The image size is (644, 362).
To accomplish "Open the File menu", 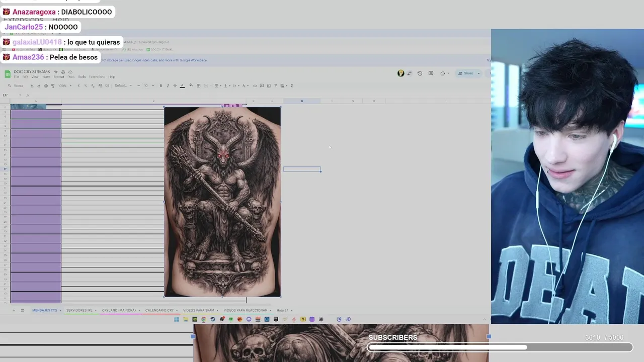I will (x=17, y=77).
